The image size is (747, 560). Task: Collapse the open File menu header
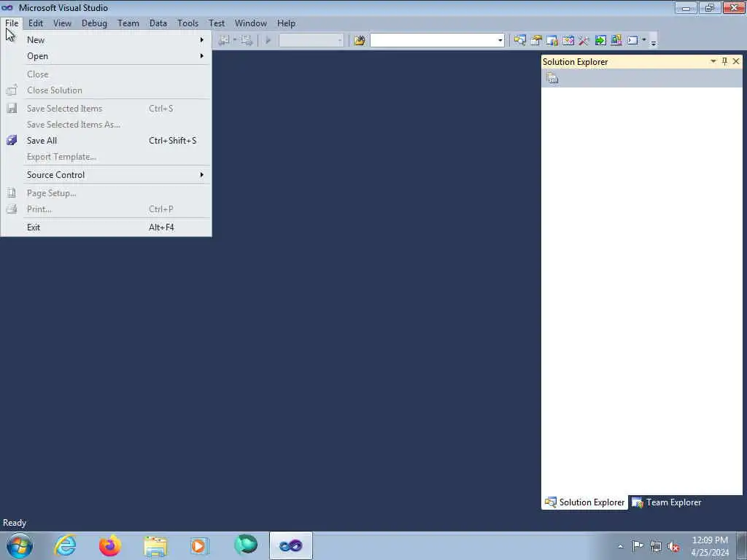pyautogui.click(x=12, y=23)
